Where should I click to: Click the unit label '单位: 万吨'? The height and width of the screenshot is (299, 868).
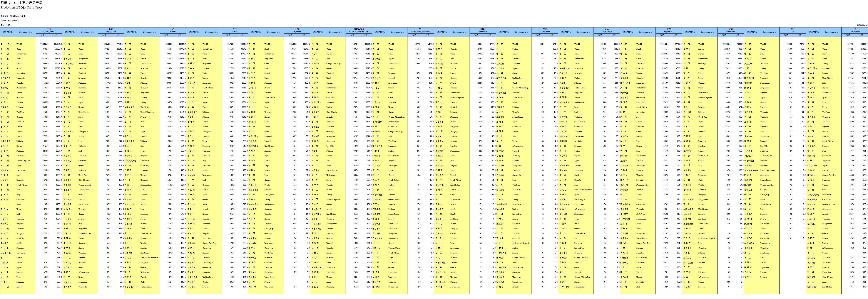[x=5, y=25]
